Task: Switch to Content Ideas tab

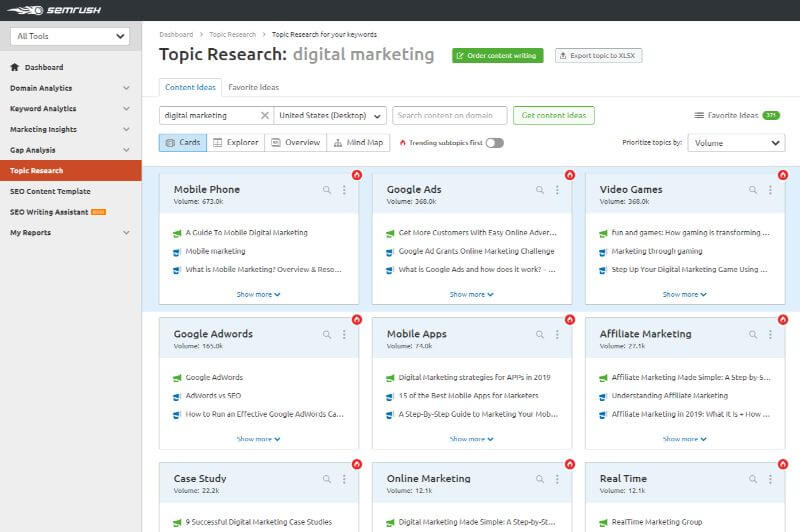Action: [x=190, y=87]
